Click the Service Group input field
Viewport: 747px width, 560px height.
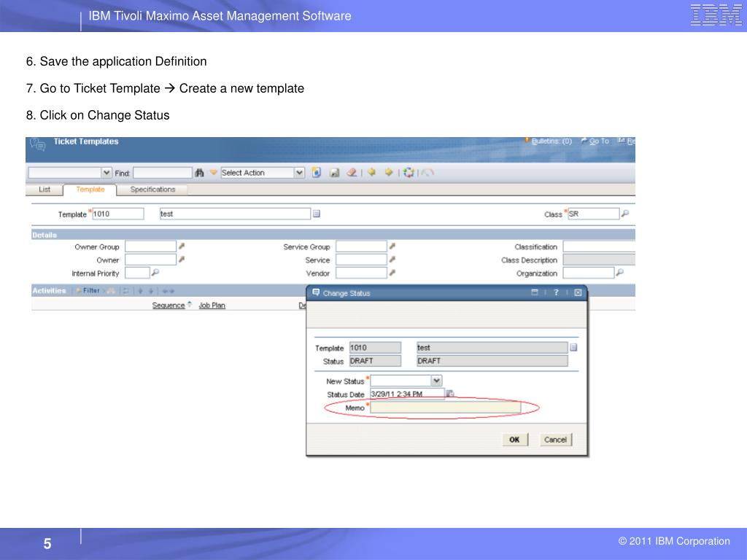pyautogui.click(x=361, y=246)
